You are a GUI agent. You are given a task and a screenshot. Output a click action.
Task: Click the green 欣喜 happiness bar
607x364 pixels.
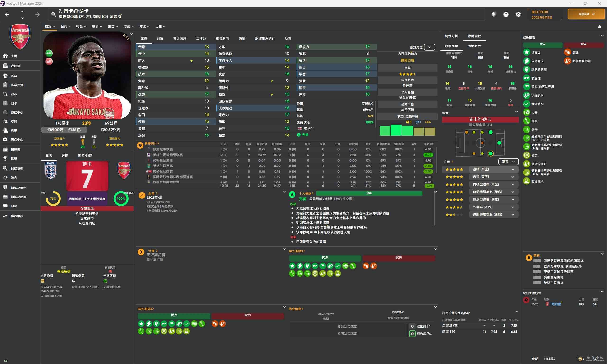click(369, 193)
